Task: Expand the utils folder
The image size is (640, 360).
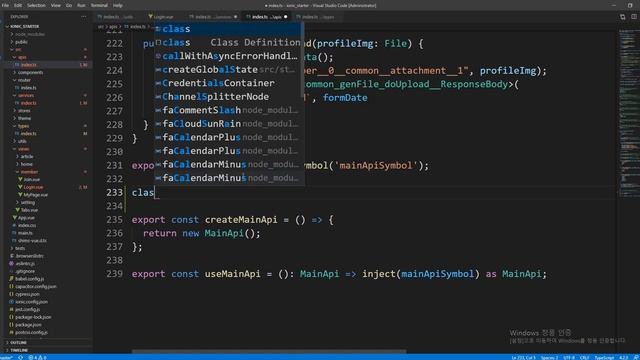Action: 22,141
